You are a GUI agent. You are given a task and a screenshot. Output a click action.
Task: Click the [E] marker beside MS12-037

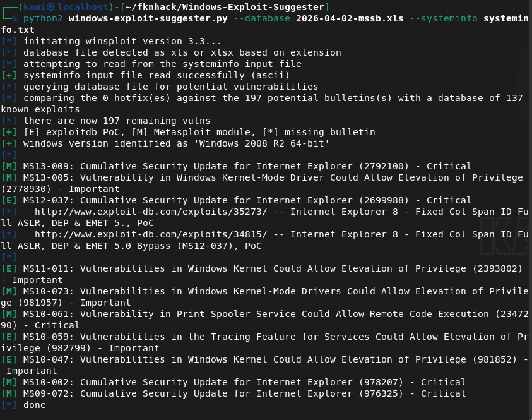pos(9,200)
